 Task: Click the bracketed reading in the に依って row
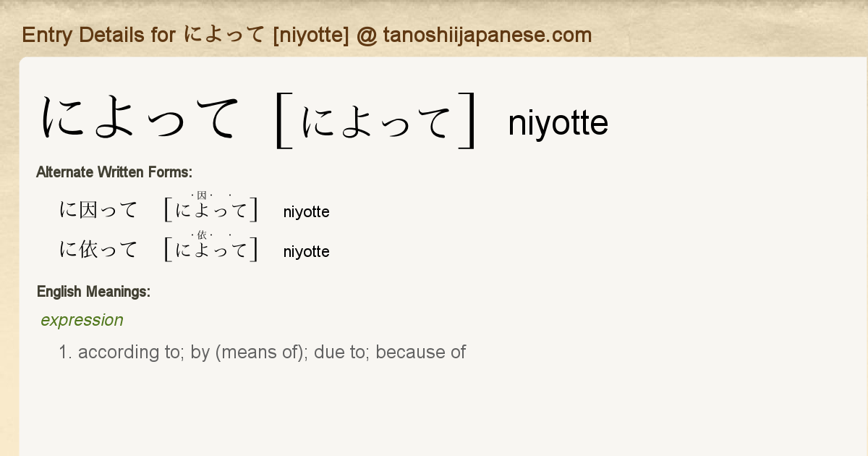pos(211,250)
